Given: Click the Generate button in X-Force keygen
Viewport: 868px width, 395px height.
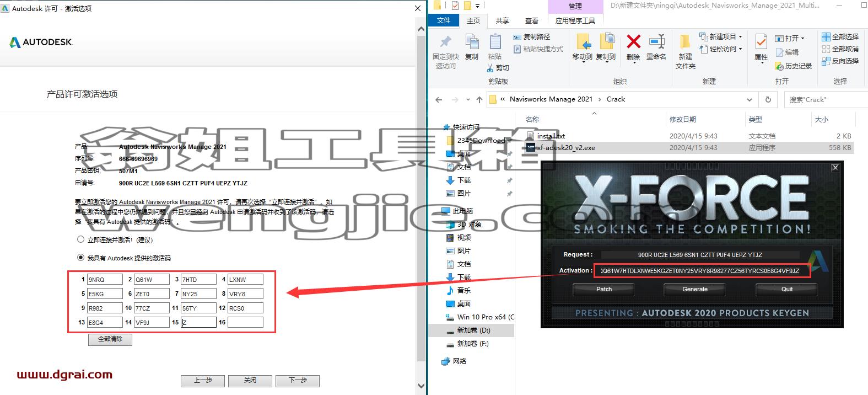Looking at the screenshot, I should pos(695,289).
